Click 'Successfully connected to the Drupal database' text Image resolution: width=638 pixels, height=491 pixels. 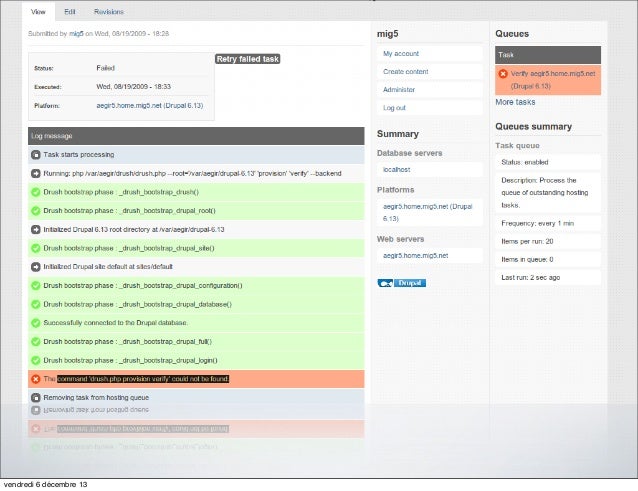pos(116,323)
